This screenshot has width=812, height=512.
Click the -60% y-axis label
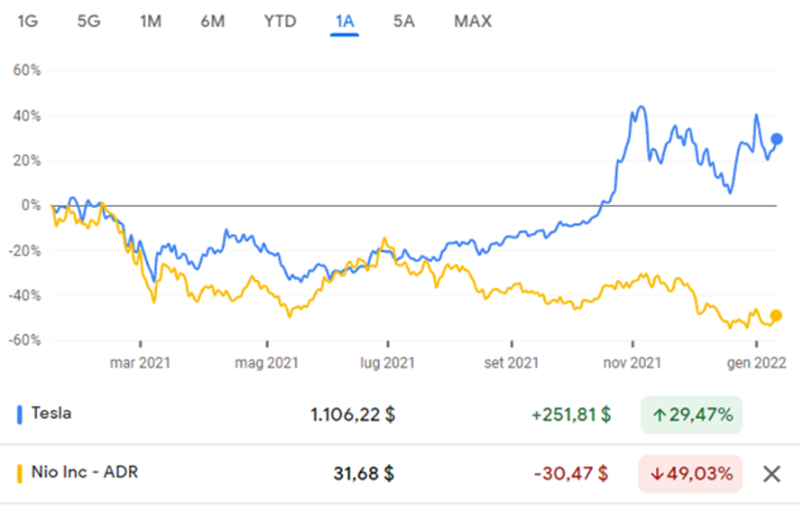(x=25, y=340)
